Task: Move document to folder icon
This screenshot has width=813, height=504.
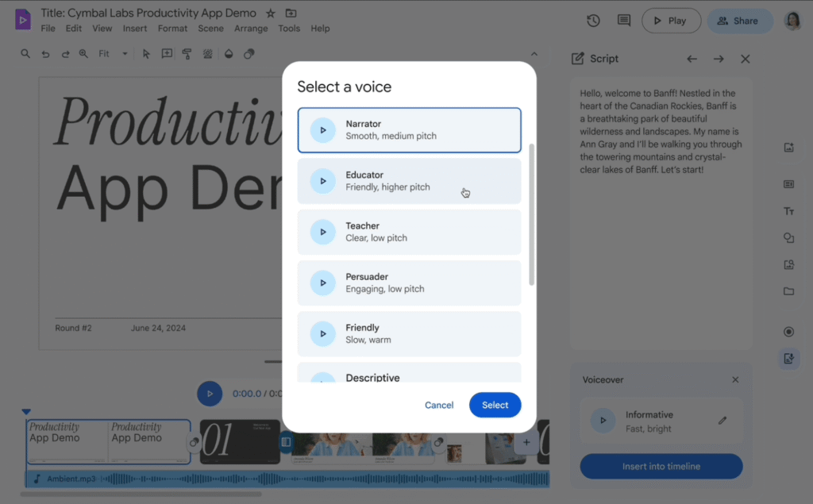Action: point(291,13)
